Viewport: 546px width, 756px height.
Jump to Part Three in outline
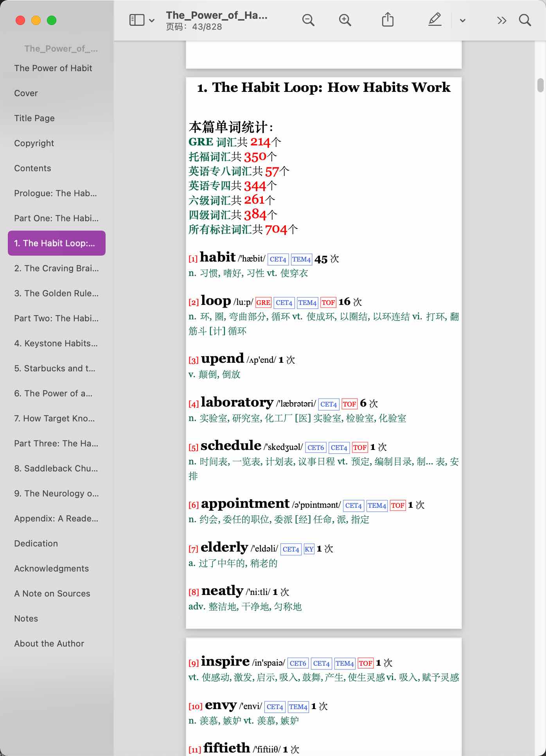point(56,443)
